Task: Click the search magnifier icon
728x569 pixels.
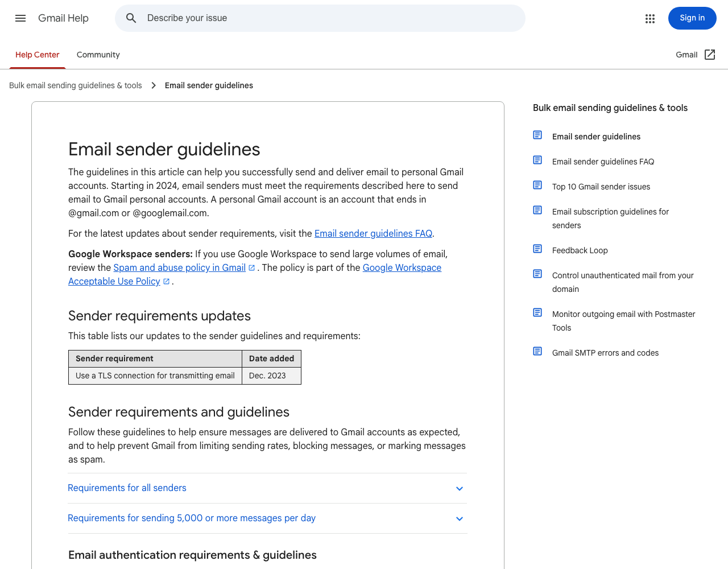Action: (131, 18)
